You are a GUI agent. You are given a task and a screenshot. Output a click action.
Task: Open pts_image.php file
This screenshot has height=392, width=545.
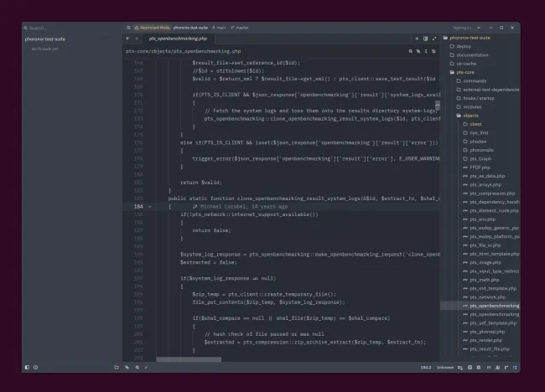point(482,262)
